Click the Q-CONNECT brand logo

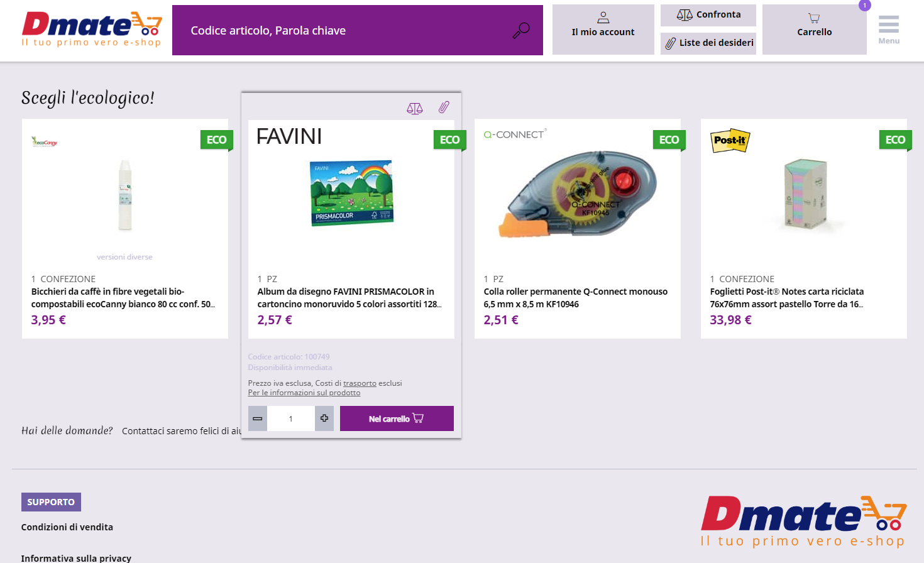click(x=515, y=134)
